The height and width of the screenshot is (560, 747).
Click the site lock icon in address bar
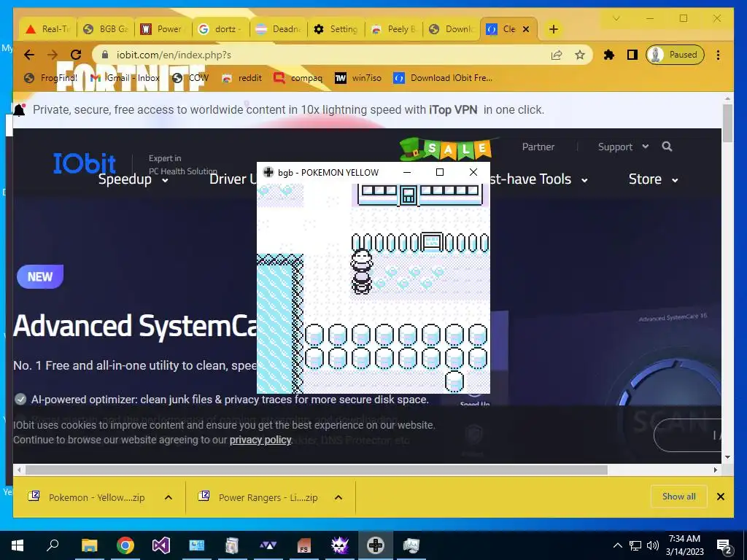coord(105,55)
